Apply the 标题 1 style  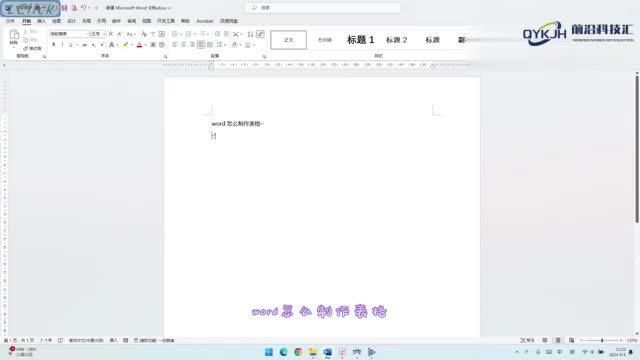coord(360,40)
